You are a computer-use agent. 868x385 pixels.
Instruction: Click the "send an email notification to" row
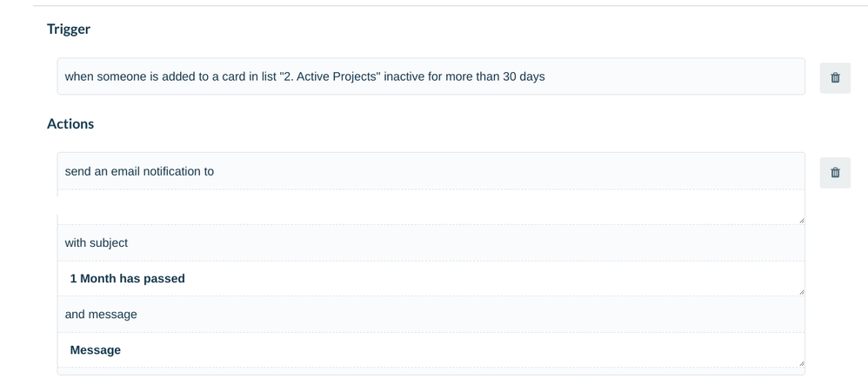(431, 171)
